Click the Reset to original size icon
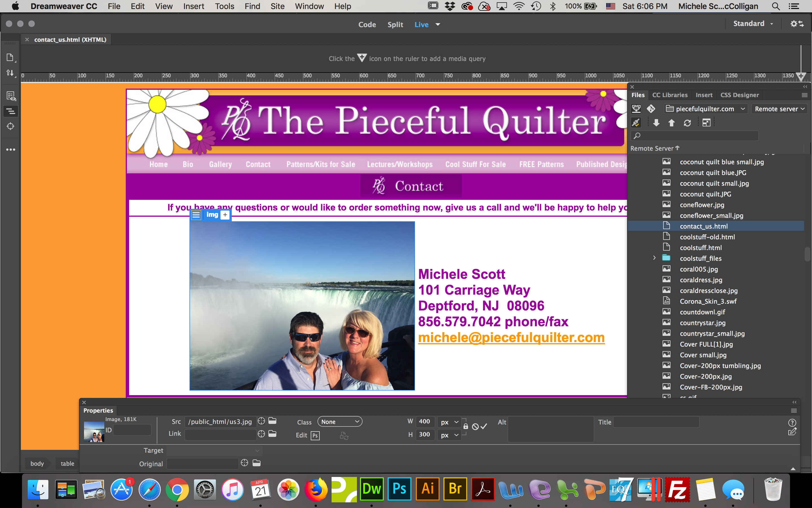 point(475,426)
